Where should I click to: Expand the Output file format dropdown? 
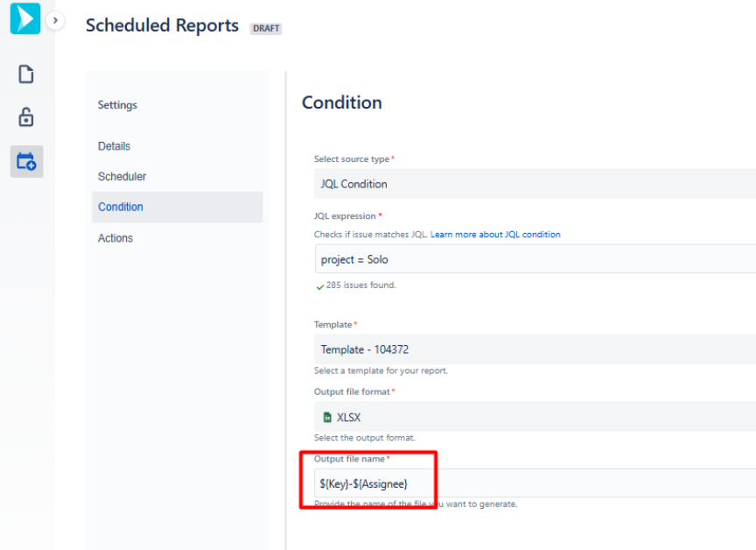pyautogui.click(x=534, y=418)
